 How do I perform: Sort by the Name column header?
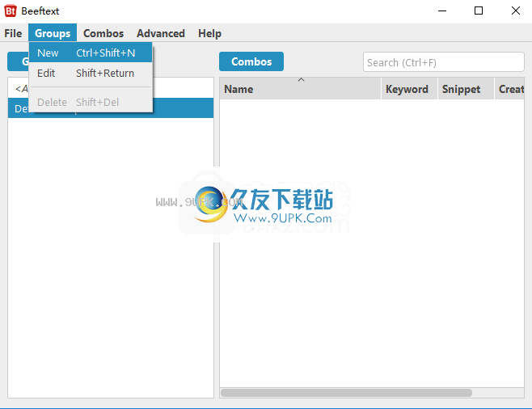300,89
